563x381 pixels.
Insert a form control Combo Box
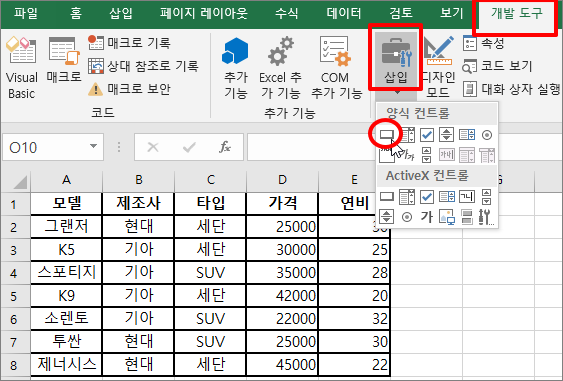407,135
